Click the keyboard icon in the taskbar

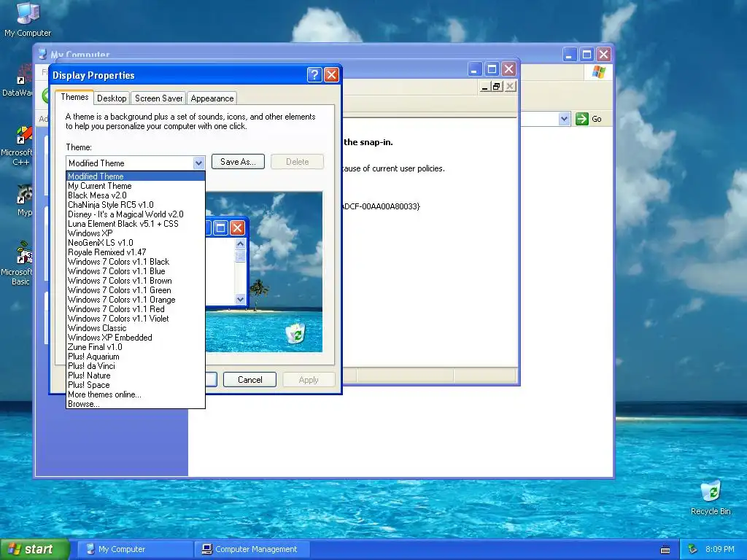pos(665,550)
